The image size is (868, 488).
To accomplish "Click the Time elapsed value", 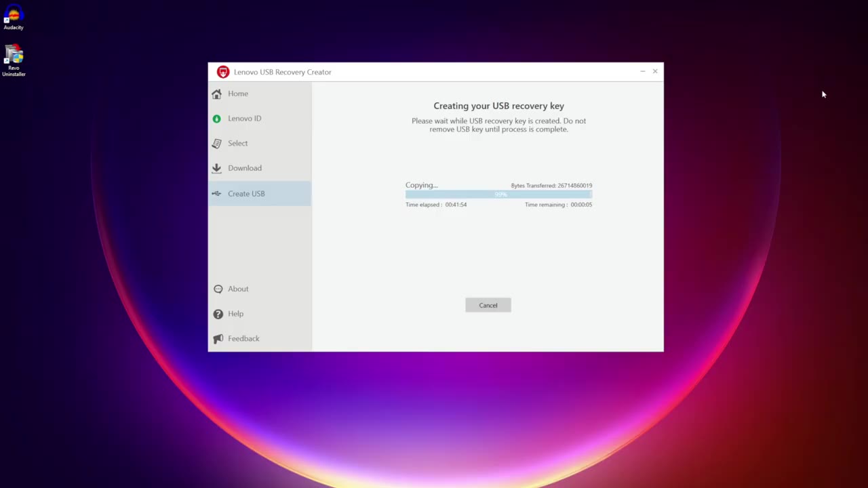I will tap(456, 205).
